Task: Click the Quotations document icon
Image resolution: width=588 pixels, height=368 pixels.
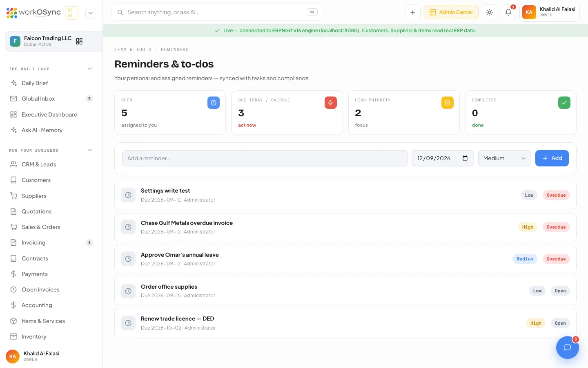Action: click(13, 211)
